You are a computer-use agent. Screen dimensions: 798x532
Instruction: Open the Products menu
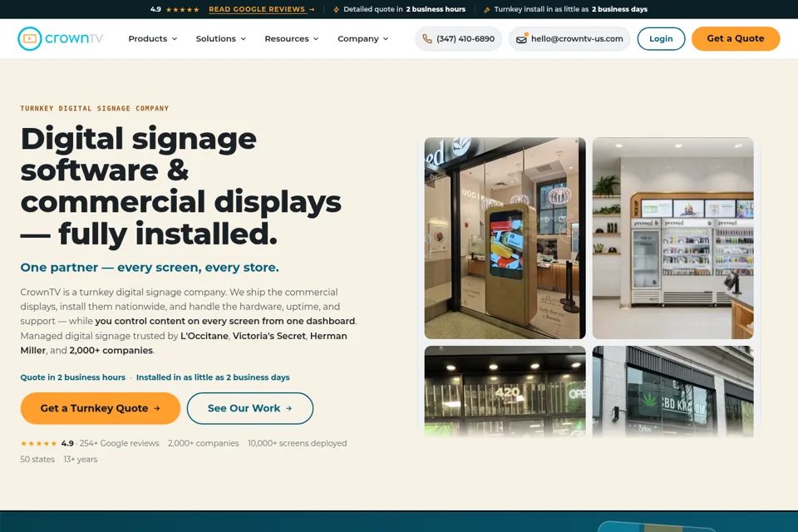(x=153, y=39)
